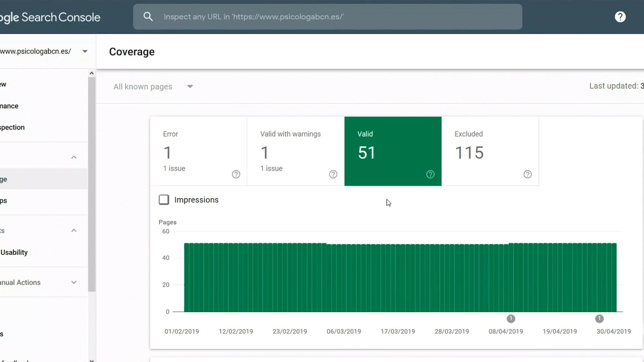Open the Valid card help icon
The width and height of the screenshot is (644, 362).
click(430, 174)
